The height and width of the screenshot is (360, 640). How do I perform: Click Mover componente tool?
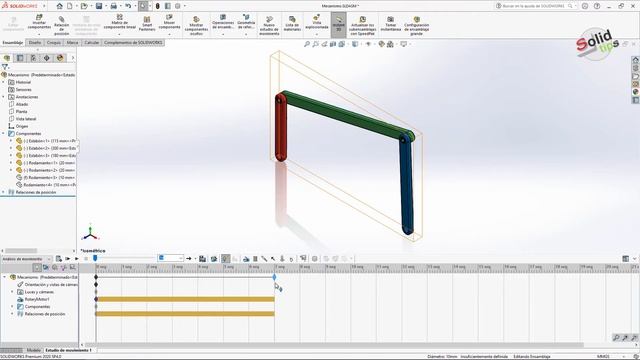(x=169, y=24)
